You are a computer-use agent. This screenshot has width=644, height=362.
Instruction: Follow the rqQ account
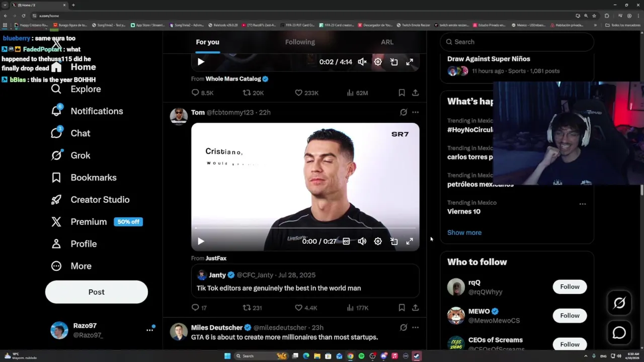[x=570, y=287]
